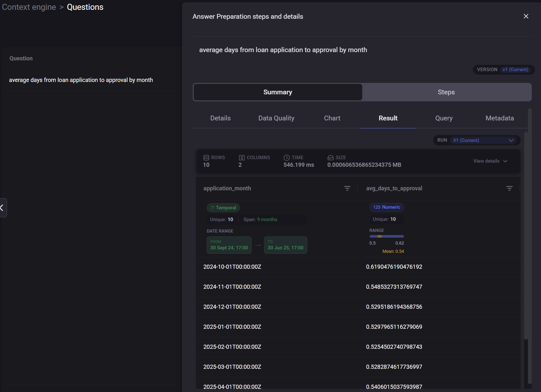Switch to the Steps view
541x392 pixels.
(x=446, y=92)
